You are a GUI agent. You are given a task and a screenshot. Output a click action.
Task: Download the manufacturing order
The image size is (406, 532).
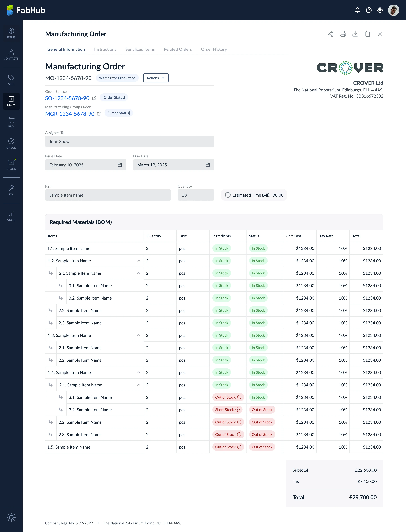tap(355, 34)
